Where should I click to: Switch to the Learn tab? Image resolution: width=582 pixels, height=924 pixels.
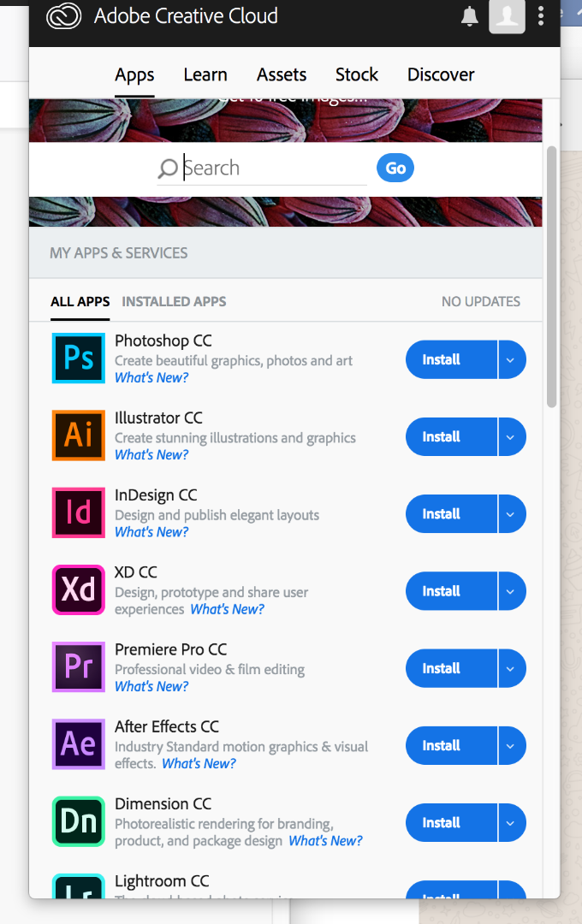click(x=205, y=74)
